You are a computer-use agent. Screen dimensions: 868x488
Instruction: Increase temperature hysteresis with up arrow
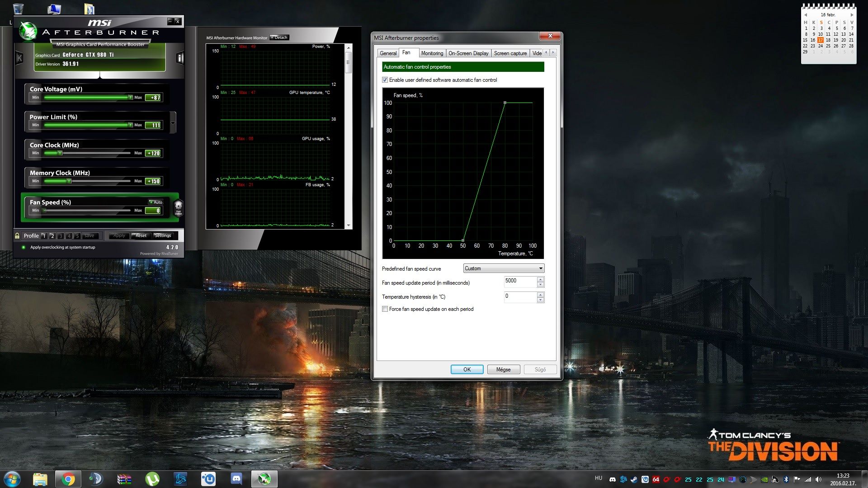[x=540, y=295]
